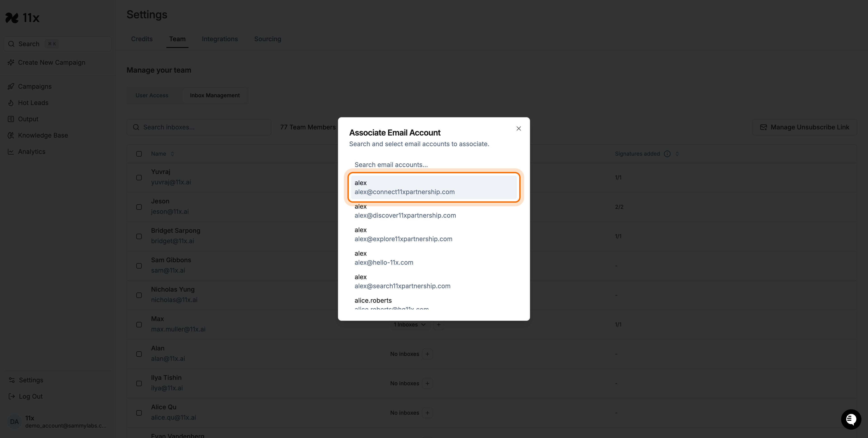Open Create New Campaign sparkle icon
The width and height of the screenshot is (868, 438).
pyautogui.click(x=11, y=62)
